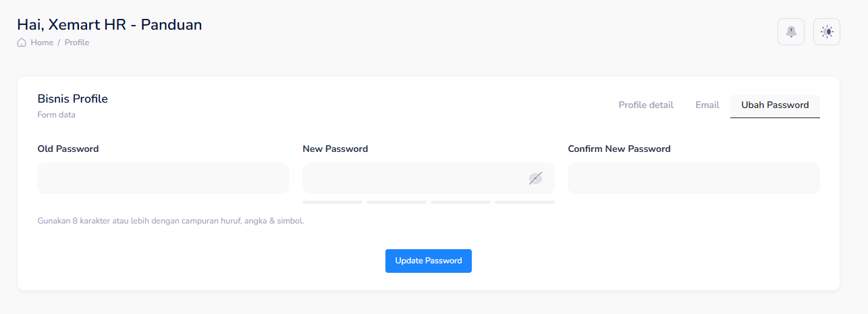Open the Email tab
The width and height of the screenshot is (868, 314).
[x=707, y=105]
